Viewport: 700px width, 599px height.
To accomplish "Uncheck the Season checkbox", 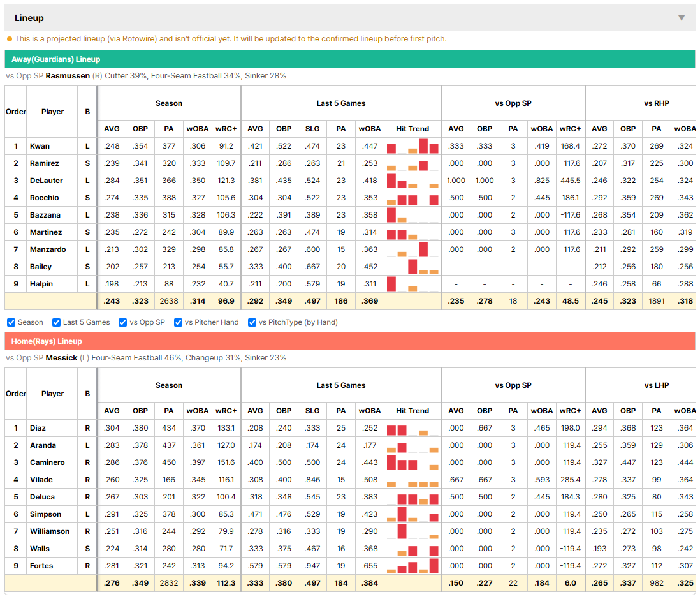I will coord(11,322).
